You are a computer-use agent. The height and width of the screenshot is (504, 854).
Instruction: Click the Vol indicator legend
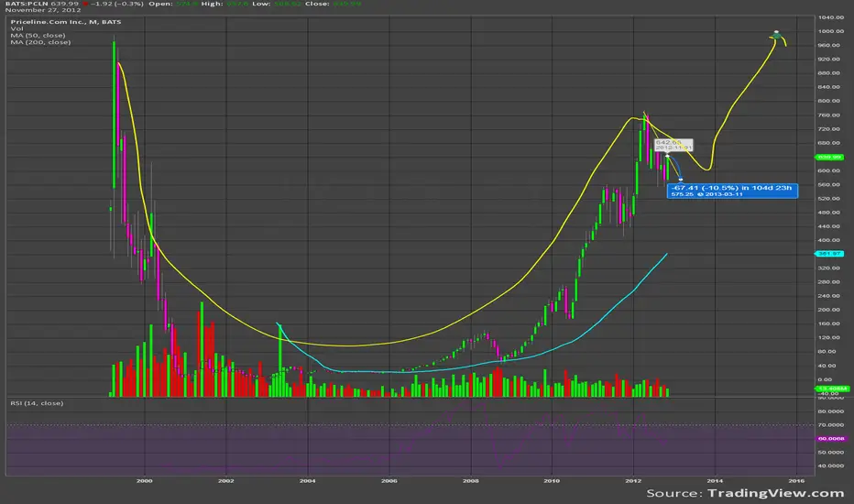pos(16,28)
